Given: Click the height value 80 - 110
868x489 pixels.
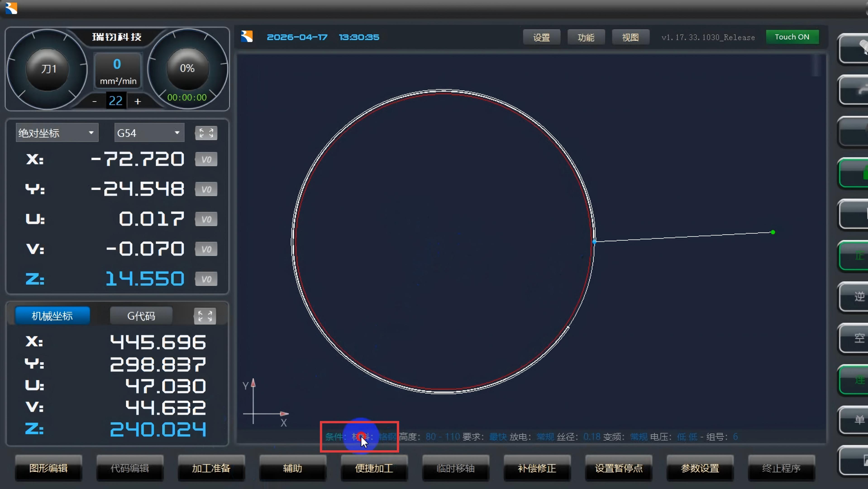Looking at the screenshot, I should pyautogui.click(x=443, y=437).
